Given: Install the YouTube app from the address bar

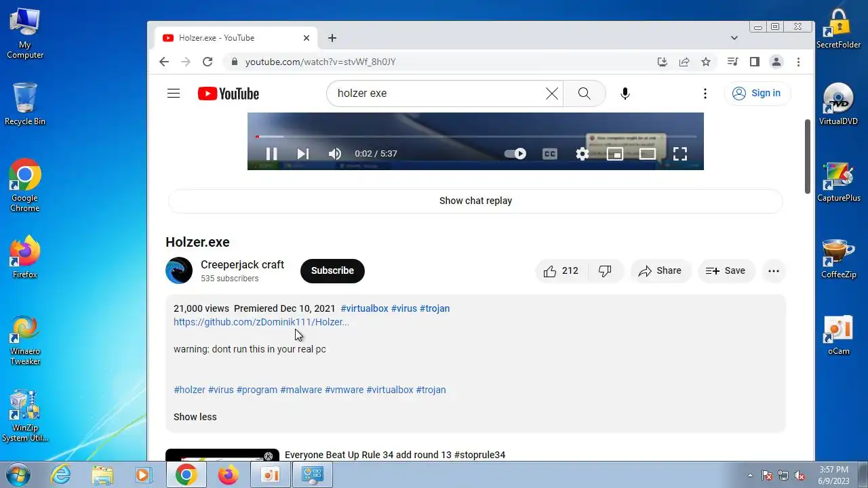Looking at the screenshot, I should click(663, 62).
